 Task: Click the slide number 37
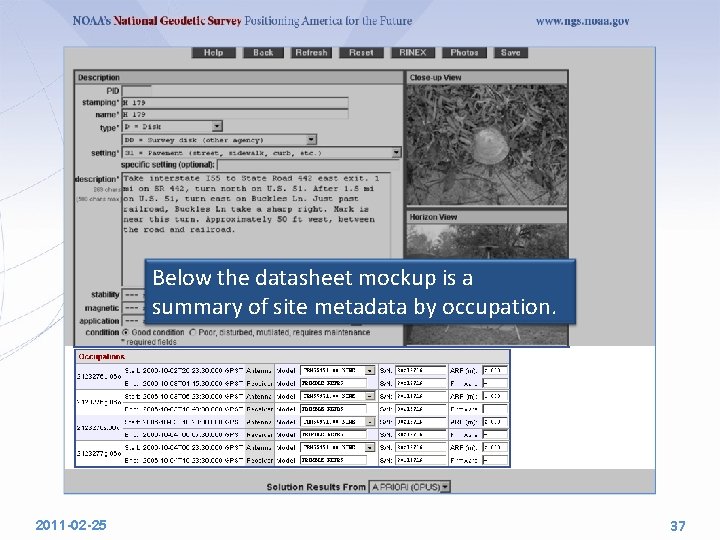(678, 526)
